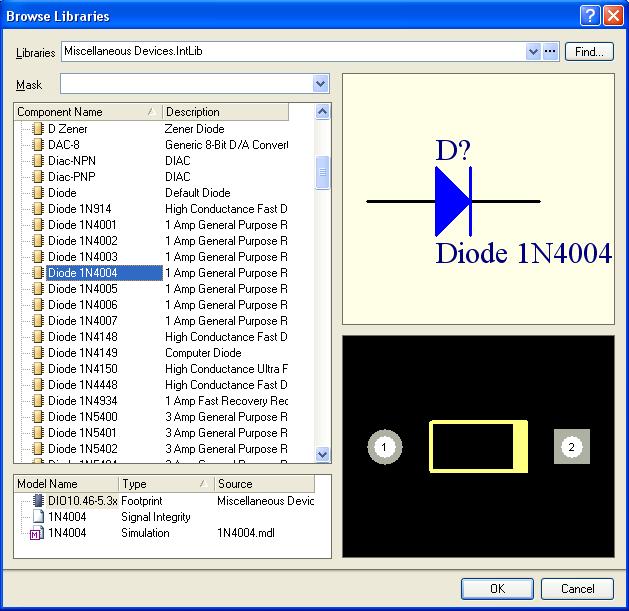Click the component list scrollbar thumb
The image size is (629, 611).
click(x=323, y=173)
